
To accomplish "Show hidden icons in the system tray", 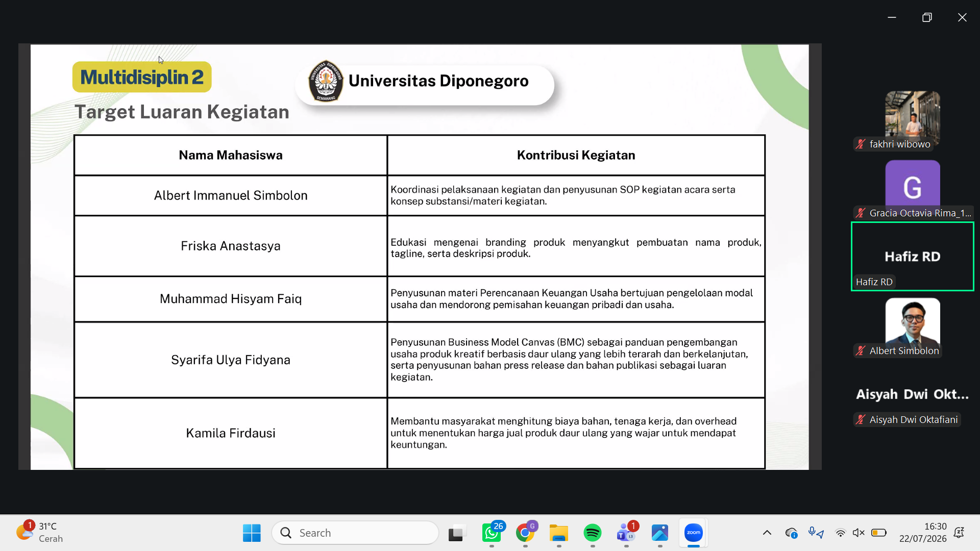I will pyautogui.click(x=767, y=533).
